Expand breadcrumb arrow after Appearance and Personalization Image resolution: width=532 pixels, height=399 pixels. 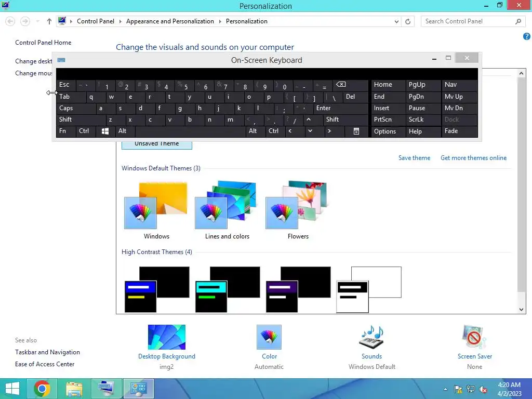coord(220,21)
